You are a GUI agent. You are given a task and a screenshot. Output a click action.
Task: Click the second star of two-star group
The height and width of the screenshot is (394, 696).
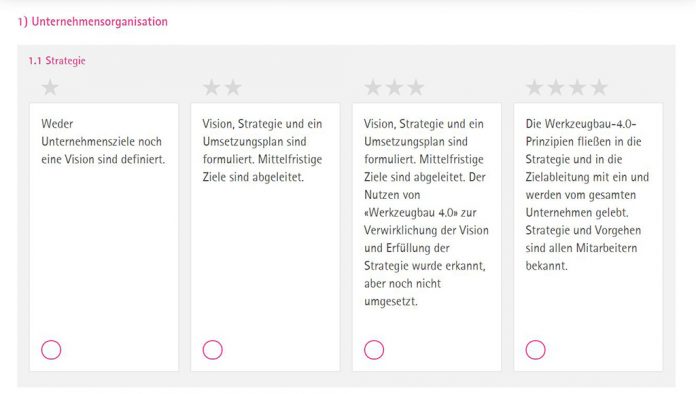[x=233, y=87]
